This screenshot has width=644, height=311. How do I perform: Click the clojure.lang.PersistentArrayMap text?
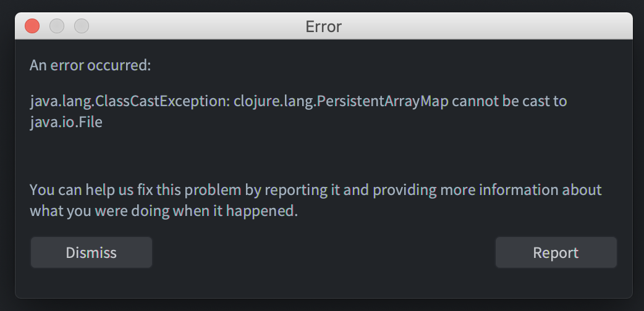pos(341,101)
